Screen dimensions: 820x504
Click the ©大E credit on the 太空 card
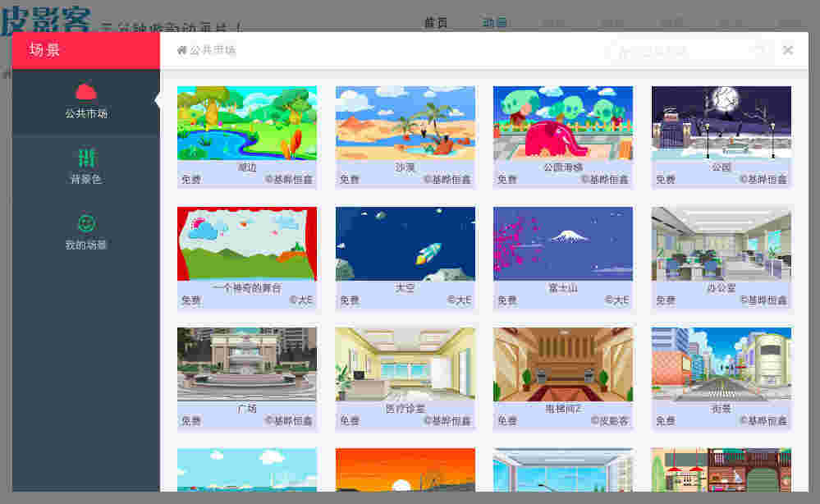459,300
